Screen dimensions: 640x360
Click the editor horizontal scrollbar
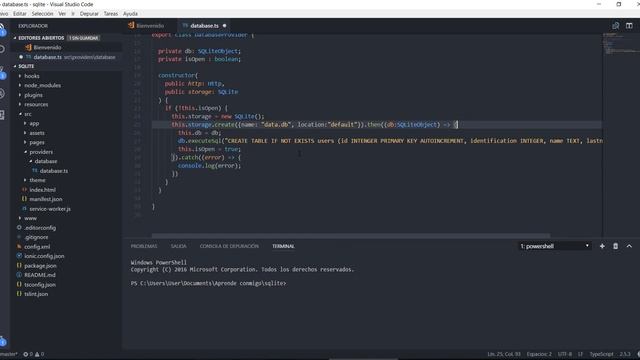351,236
